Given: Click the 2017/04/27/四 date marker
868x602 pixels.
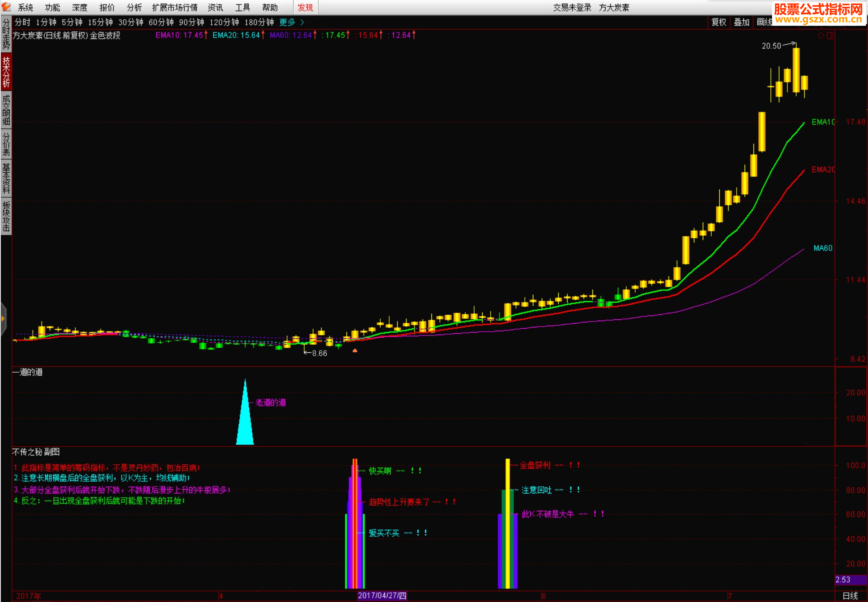Looking at the screenshot, I should (x=382, y=596).
